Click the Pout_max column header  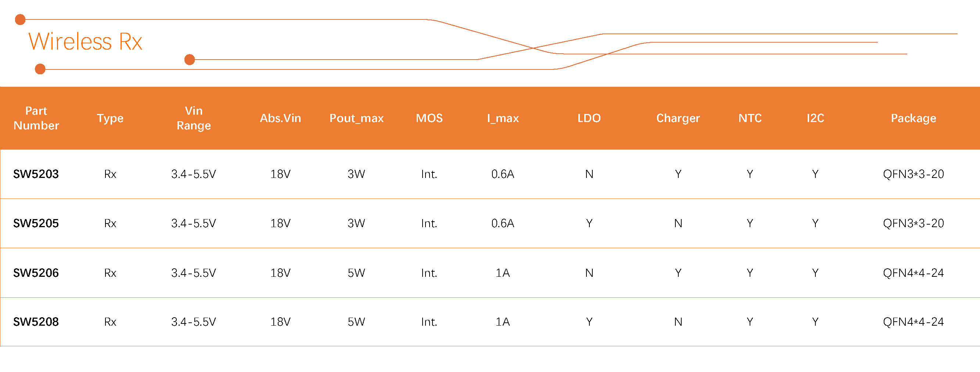click(356, 118)
